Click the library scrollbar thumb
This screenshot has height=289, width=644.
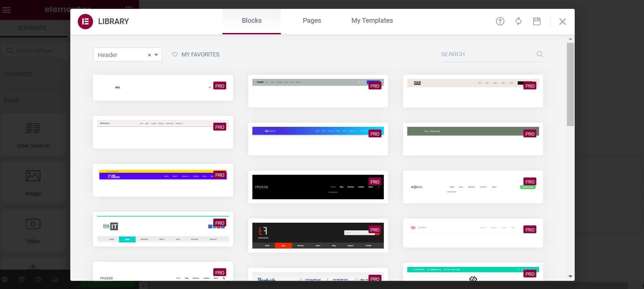point(570,84)
